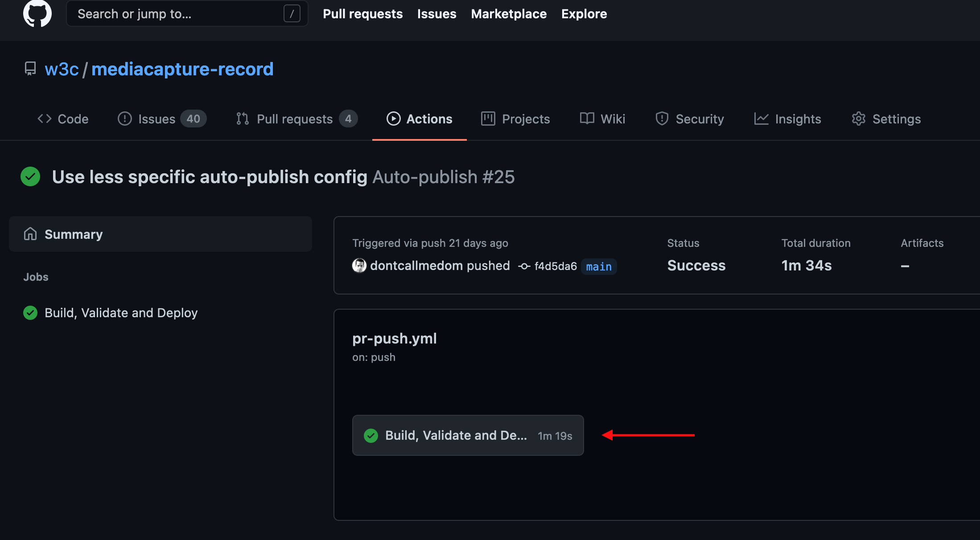
Task: Click the GitHub Octocat logo
Action: click(x=37, y=13)
